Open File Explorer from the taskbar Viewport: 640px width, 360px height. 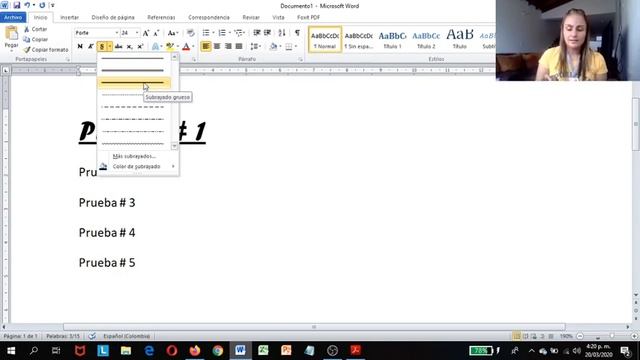tap(126, 351)
